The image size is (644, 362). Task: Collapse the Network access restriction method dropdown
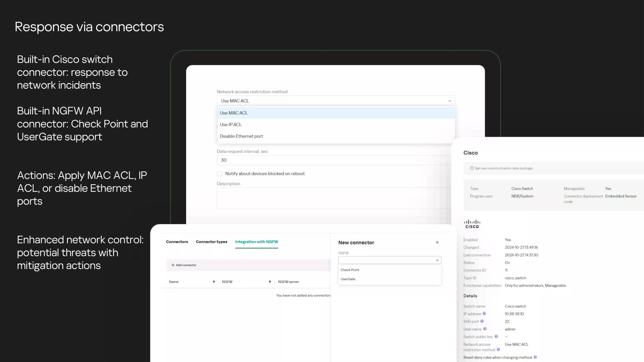[x=449, y=101]
